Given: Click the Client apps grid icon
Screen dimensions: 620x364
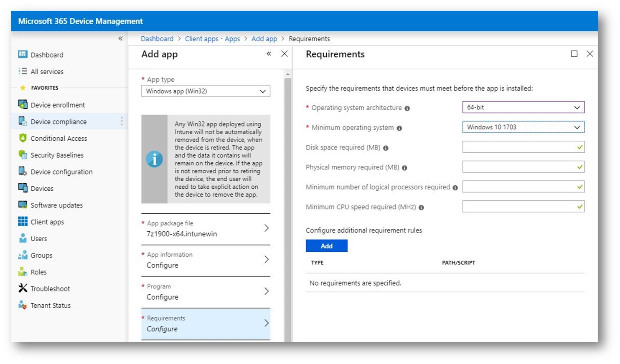Looking at the screenshot, I should pyautogui.click(x=23, y=222).
